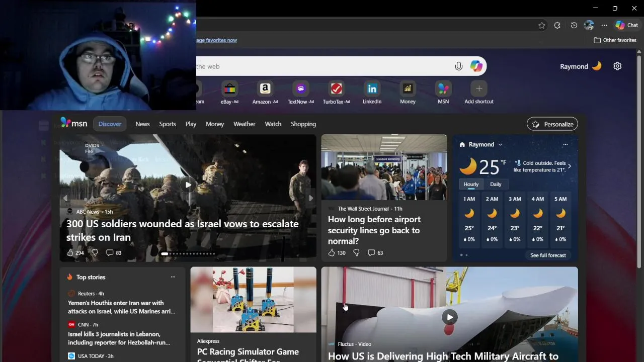This screenshot has width=644, height=362.
Task: Select the Play tab
Action: tap(191, 124)
